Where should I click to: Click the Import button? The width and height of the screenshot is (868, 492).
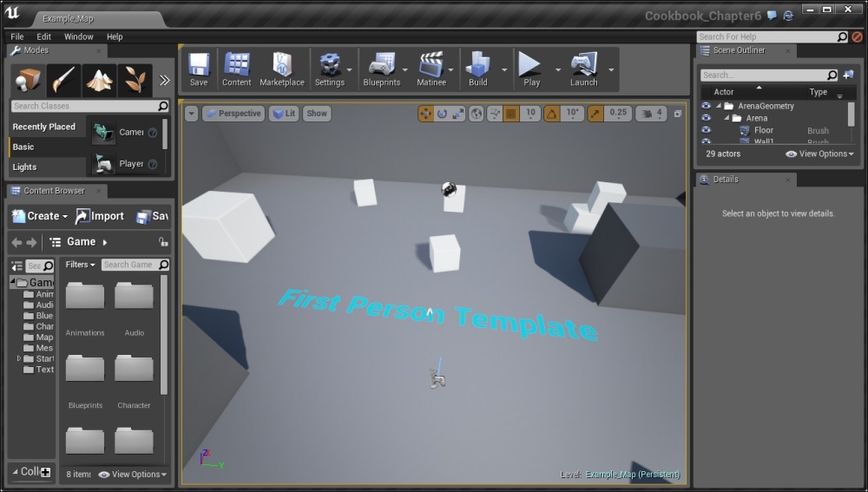tap(100, 216)
